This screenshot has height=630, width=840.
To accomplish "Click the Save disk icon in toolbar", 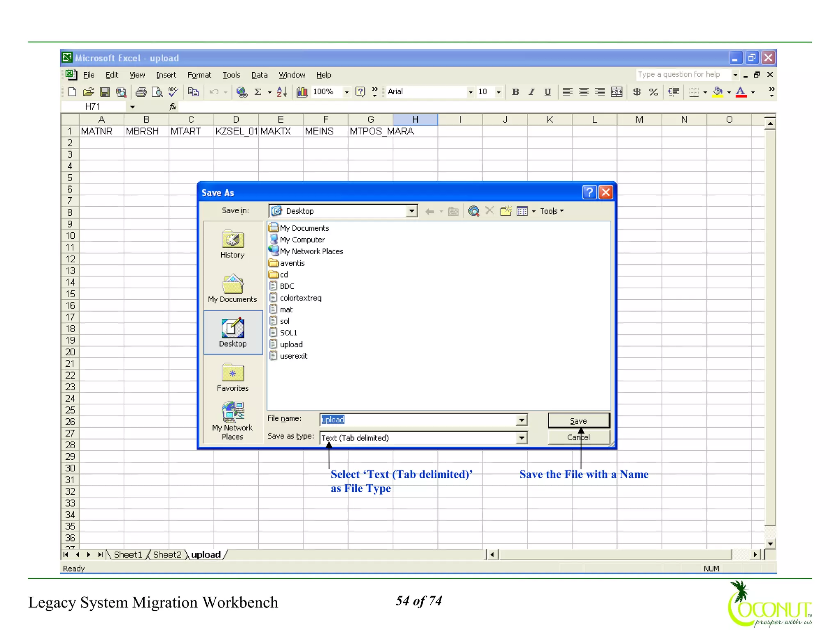I will coord(105,92).
